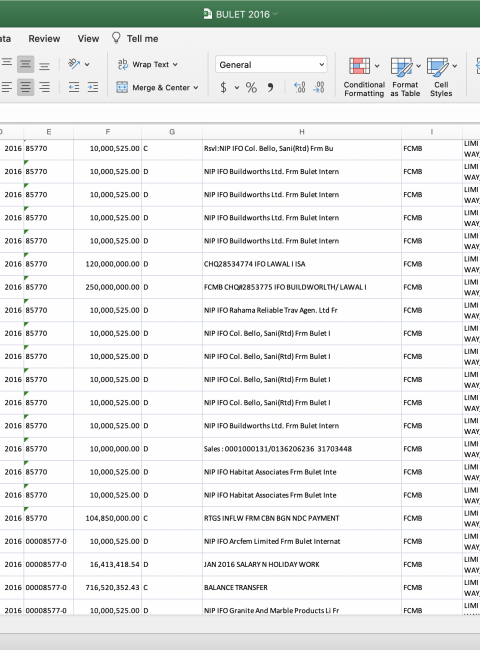Viewport: 480px width, 650px height.
Task: Expand the Cell Styles dropdown arrow
Action: coord(455,65)
